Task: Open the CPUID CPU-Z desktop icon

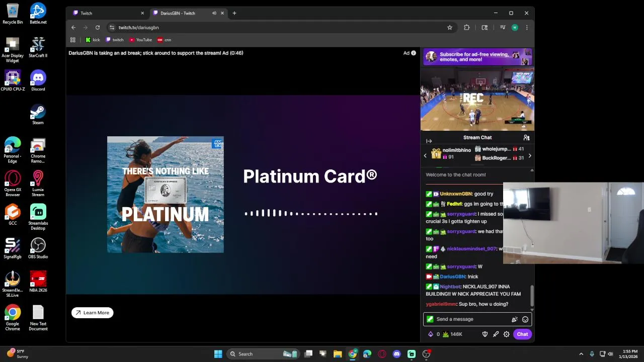Action: pos(13,80)
